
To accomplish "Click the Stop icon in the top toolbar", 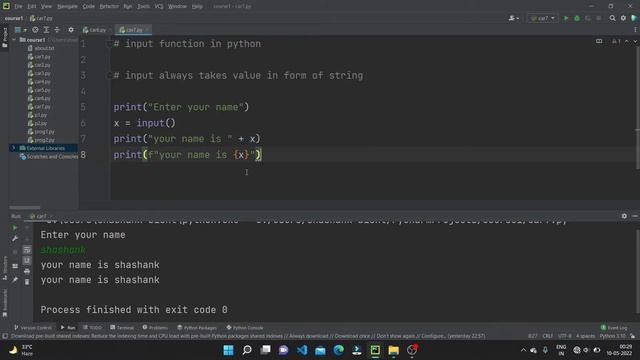I will click(598, 18).
